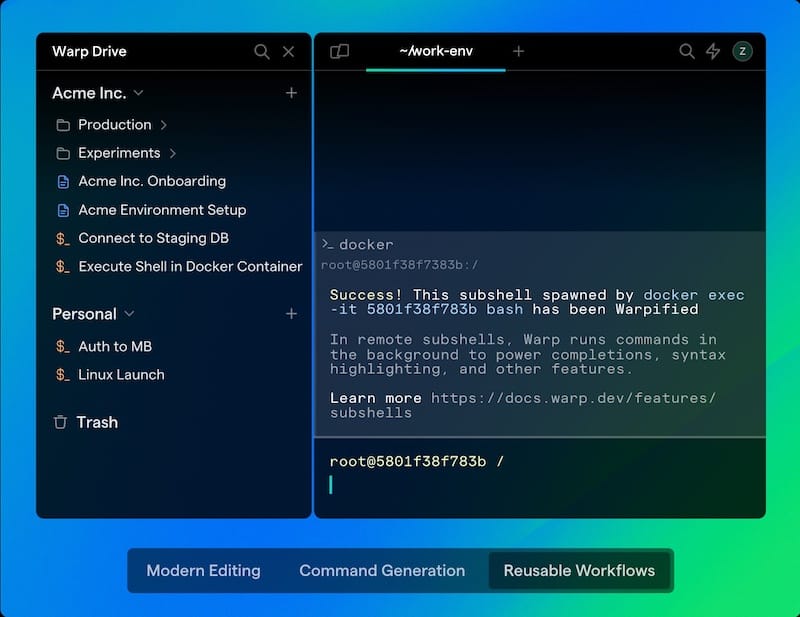The height and width of the screenshot is (617, 800).
Task: Focus the terminal command input cursor
Action: coord(331,484)
